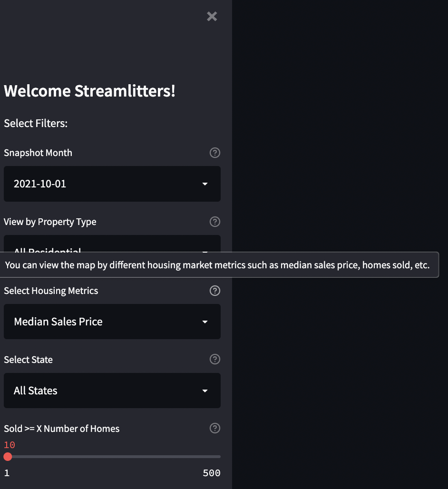Click the Select State question mark icon
This screenshot has height=489, width=448.
click(x=214, y=360)
